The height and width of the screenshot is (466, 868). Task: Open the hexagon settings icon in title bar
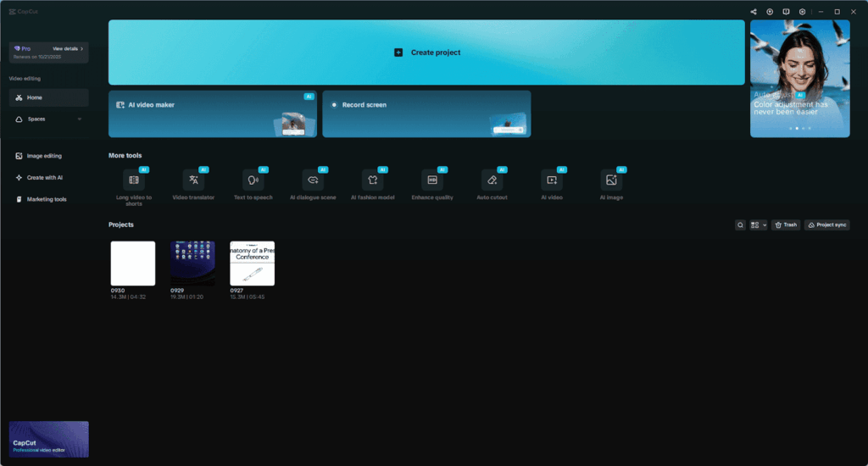click(x=802, y=12)
